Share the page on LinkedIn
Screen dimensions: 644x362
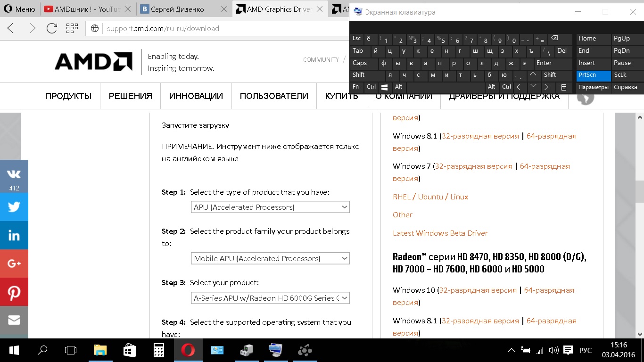pos(14,235)
